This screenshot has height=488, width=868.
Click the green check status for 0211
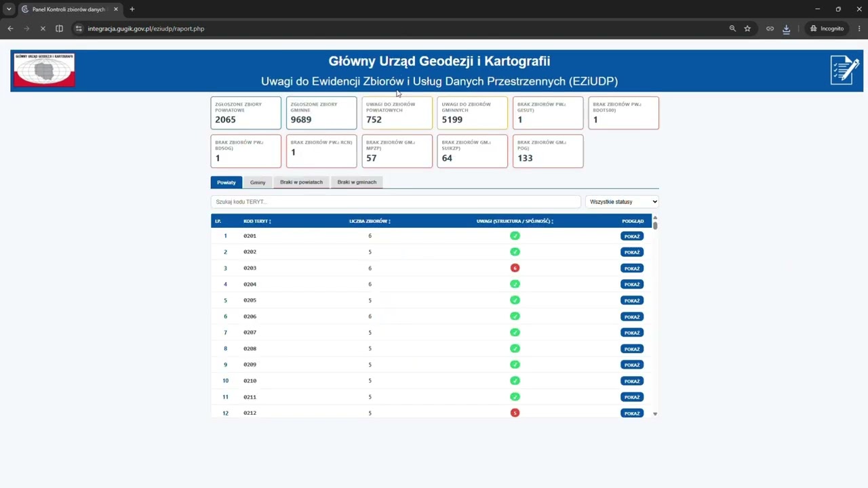pos(515,396)
